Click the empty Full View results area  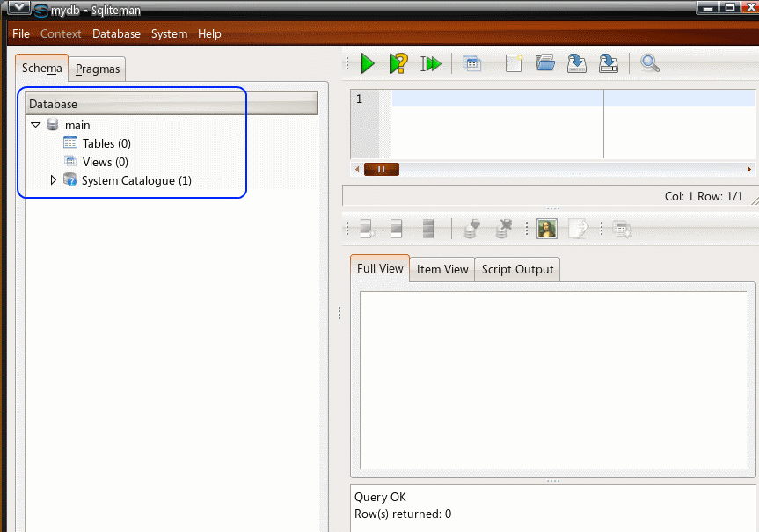pos(553,380)
